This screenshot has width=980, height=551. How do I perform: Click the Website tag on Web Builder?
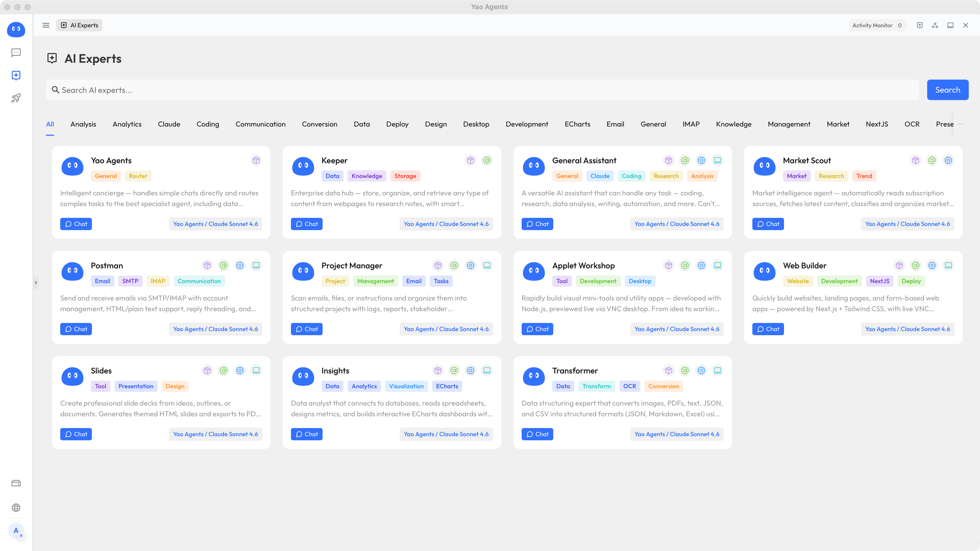point(798,281)
